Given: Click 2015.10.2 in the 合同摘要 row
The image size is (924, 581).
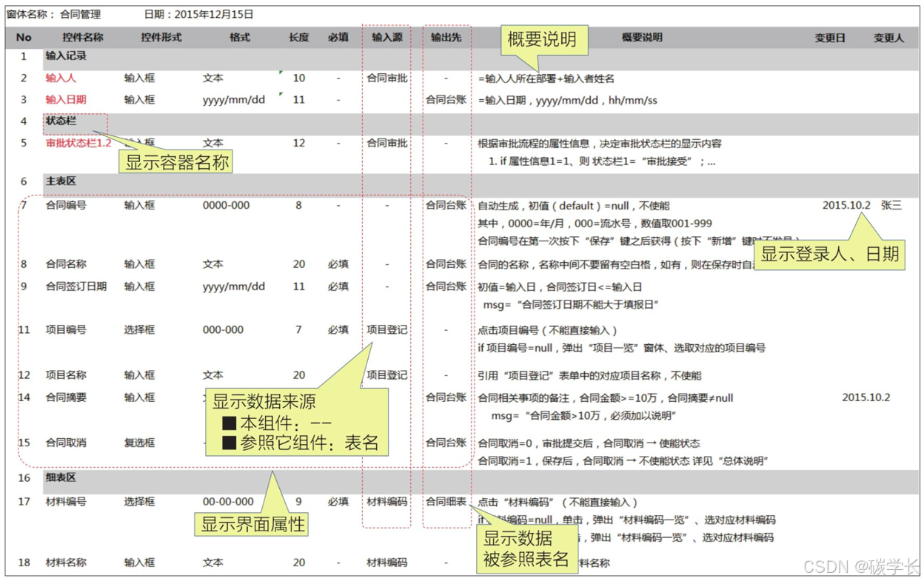Looking at the screenshot, I should click(866, 397).
